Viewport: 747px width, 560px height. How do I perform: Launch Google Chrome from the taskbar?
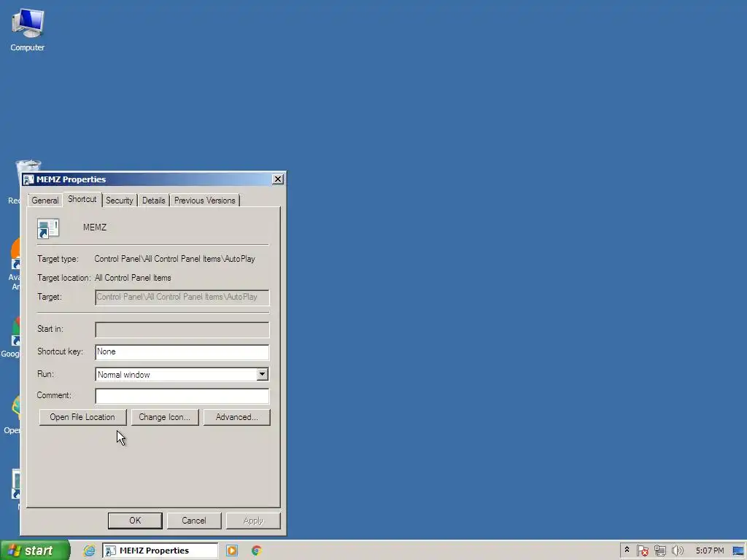[x=256, y=551]
